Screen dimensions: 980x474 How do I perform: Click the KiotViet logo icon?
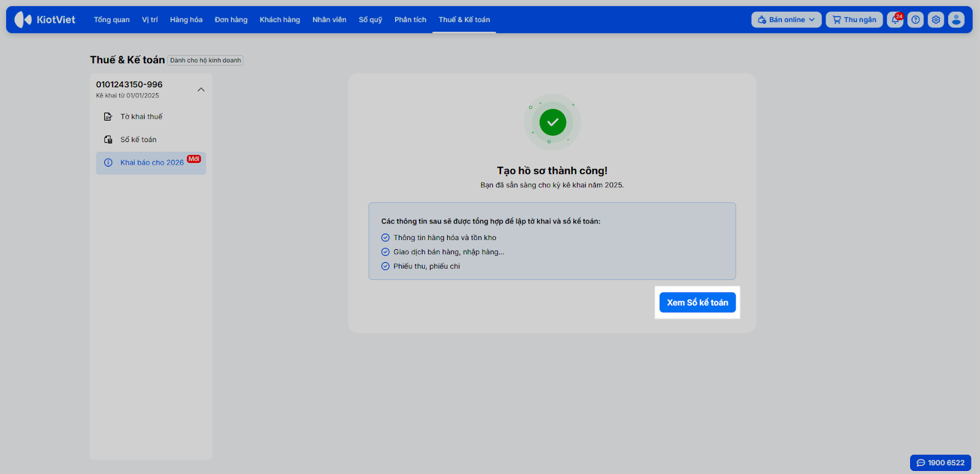click(23, 20)
